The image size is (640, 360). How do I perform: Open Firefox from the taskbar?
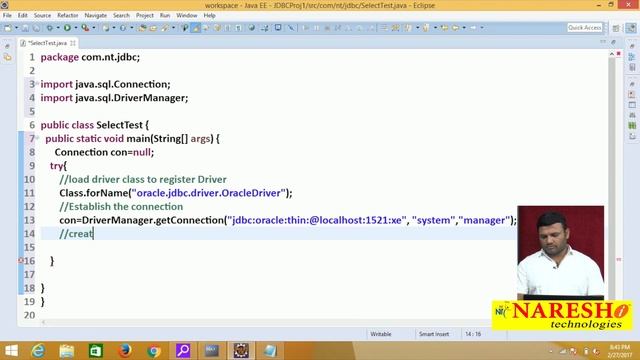125,351
